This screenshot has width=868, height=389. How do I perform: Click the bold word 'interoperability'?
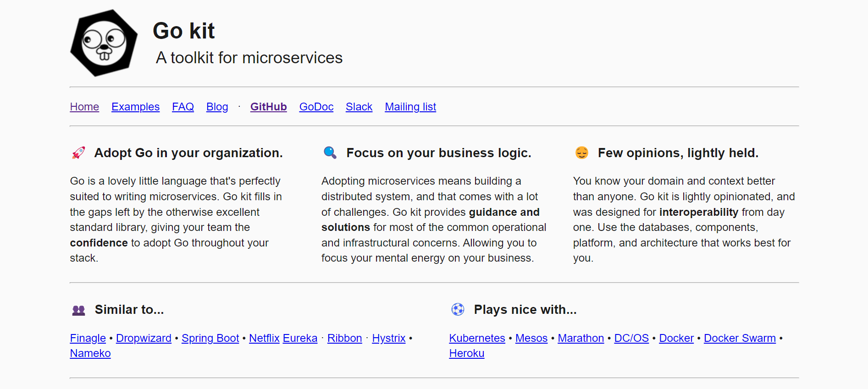point(699,212)
